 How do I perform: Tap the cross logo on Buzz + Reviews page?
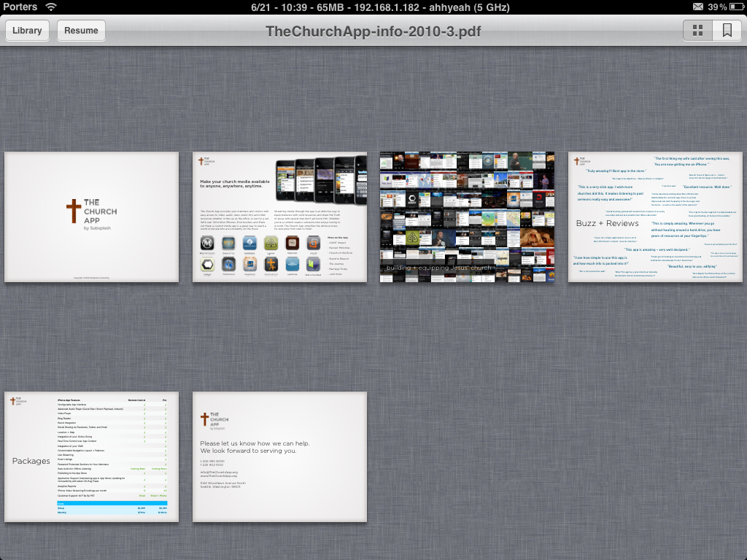click(577, 162)
